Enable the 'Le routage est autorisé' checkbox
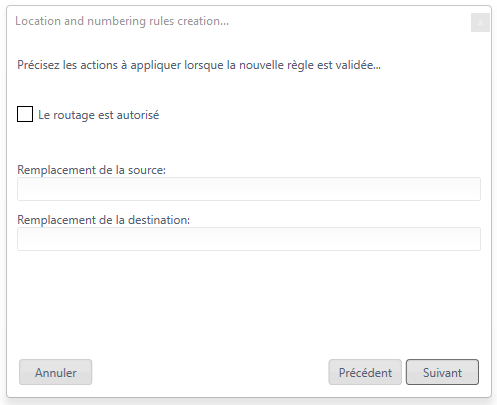This screenshot has height=405, width=497. (25, 114)
